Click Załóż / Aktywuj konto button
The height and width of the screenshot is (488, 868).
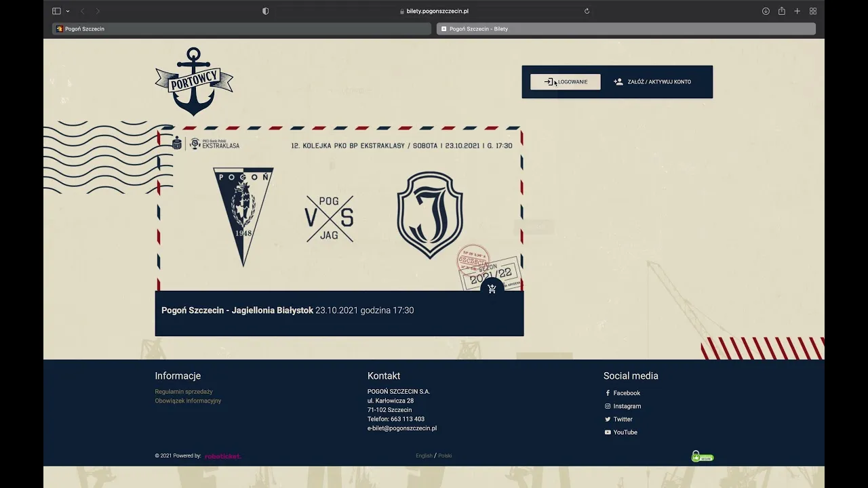click(652, 82)
